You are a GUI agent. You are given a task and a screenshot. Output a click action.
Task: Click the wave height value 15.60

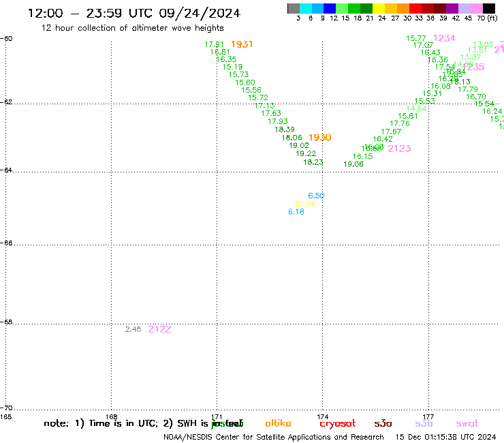tap(245, 82)
